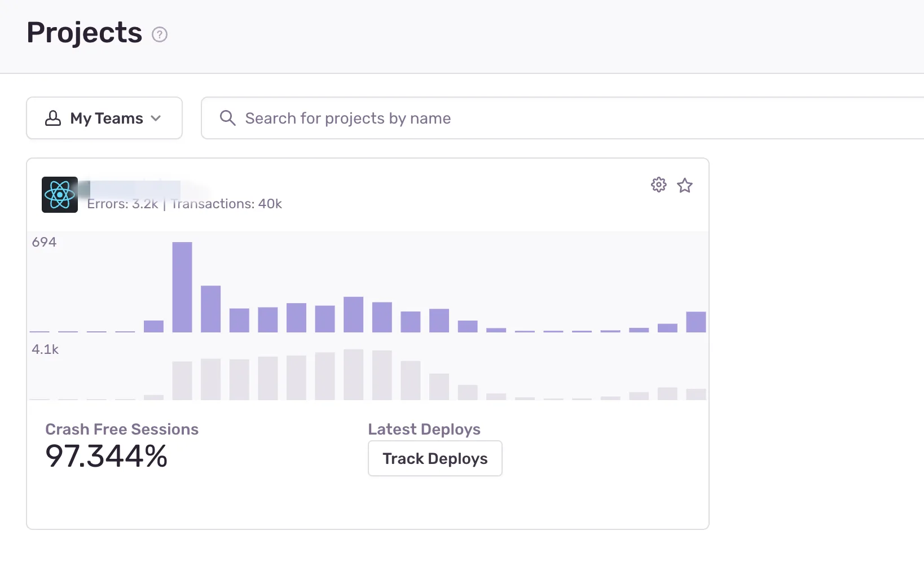Open help question mark next to Projects
The width and height of the screenshot is (924, 561).
click(160, 34)
